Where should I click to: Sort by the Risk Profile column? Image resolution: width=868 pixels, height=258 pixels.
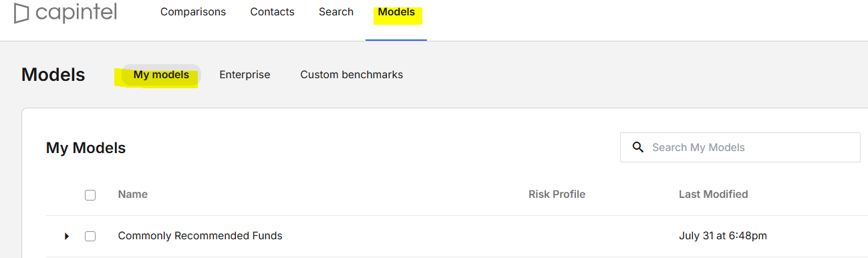click(x=557, y=195)
